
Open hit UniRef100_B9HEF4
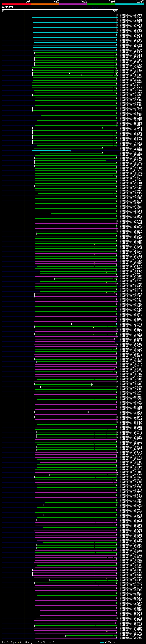131,55
